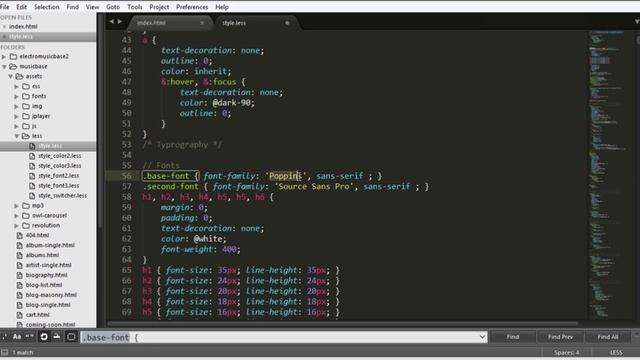Open the Find menu
640x360 pixels.
pos(73,7)
